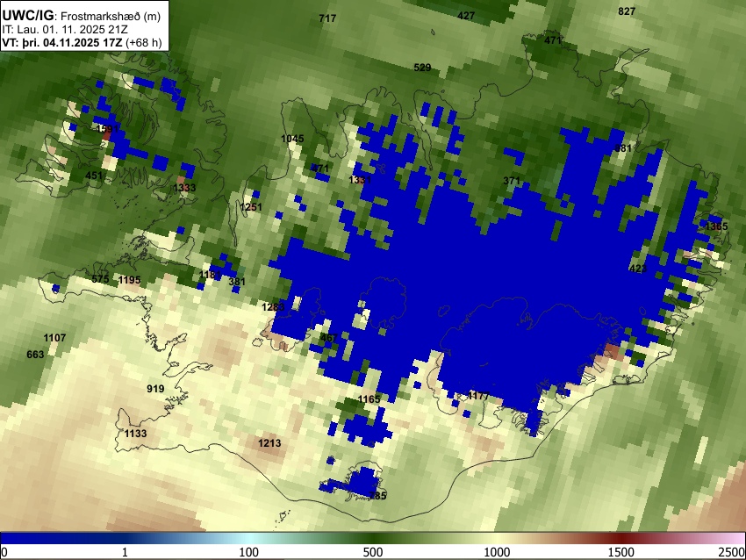This screenshot has width=746, height=560.
Task: Click the map value 451
Action: pyautogui.click(x=94, y=176)
